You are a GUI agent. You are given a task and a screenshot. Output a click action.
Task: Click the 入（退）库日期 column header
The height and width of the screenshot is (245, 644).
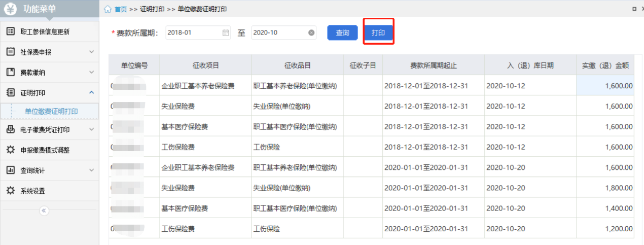(530, 65)
